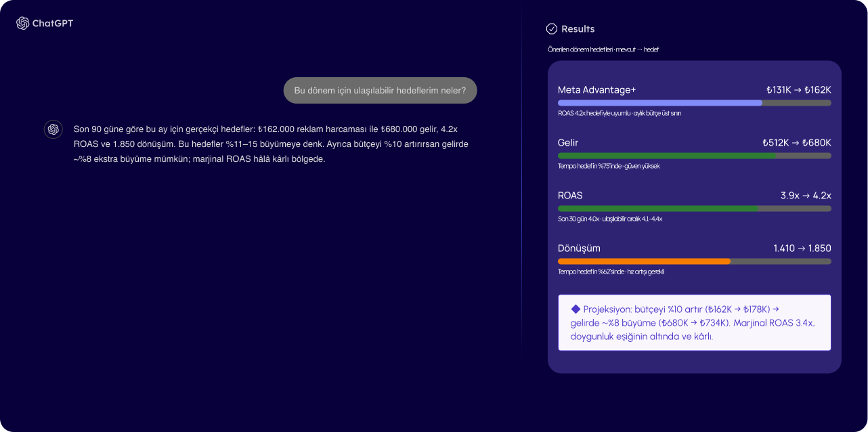Click the "1.410 → 1.850" value
Screen dimensions: 868x432
click(x=802, y=248)
